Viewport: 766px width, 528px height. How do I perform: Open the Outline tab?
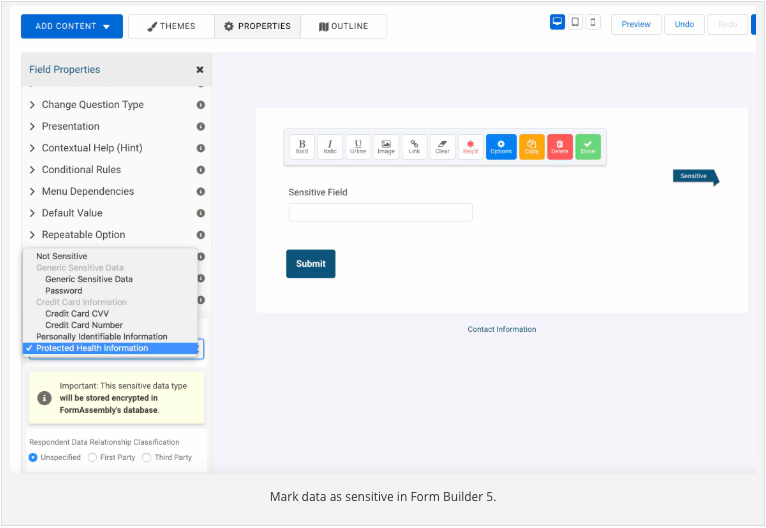point(343,26)
